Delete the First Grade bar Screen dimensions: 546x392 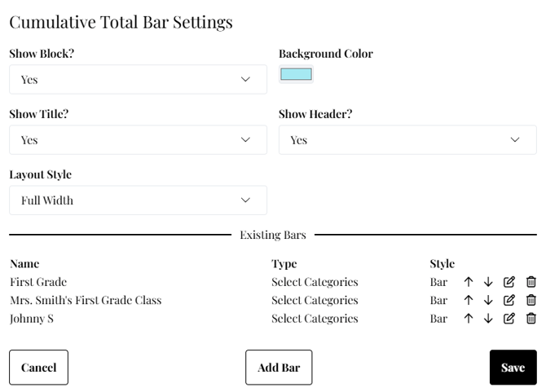pos(531,282)
